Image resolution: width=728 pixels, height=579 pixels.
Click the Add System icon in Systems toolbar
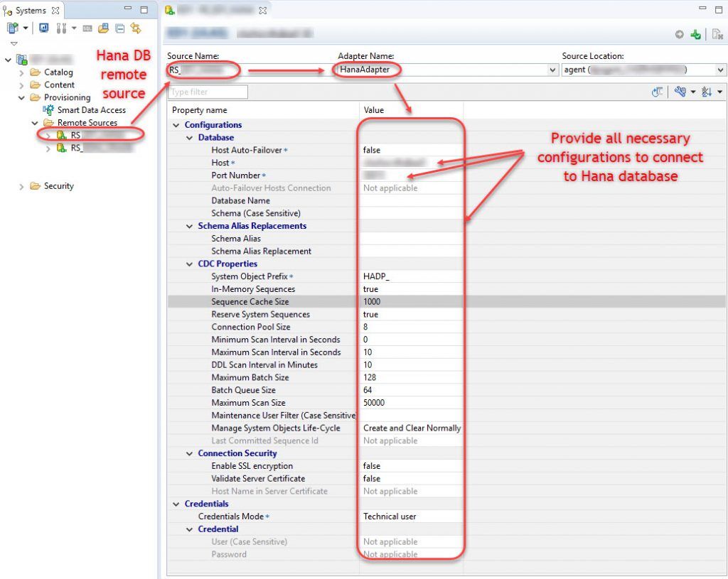coord(13,28)
